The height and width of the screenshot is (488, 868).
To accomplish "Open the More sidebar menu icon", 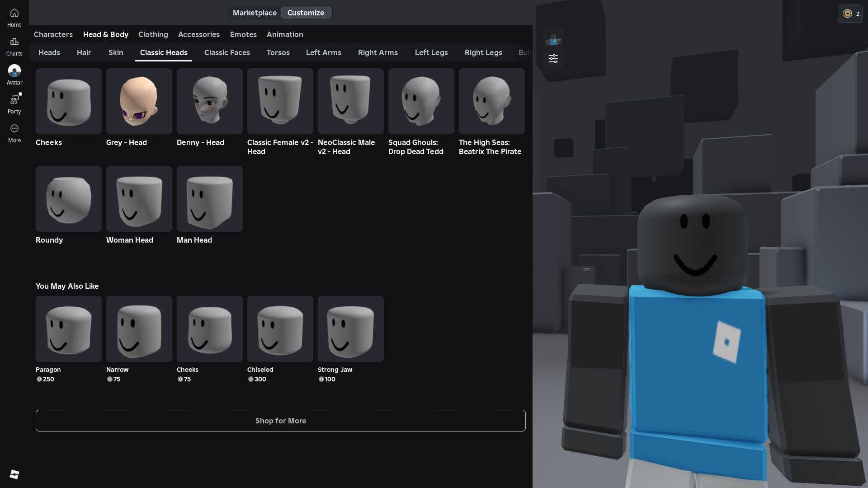I will [14, 133].
